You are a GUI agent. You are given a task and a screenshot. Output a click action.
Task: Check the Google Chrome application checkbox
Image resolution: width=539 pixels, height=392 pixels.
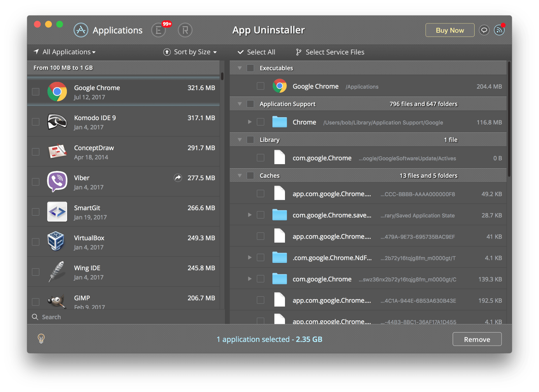point(36,92)
